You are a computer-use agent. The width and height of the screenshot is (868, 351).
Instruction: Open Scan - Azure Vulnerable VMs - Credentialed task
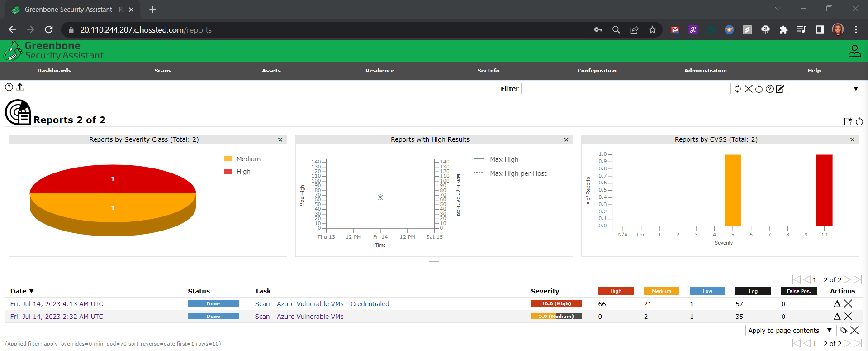tap(322, 304)
